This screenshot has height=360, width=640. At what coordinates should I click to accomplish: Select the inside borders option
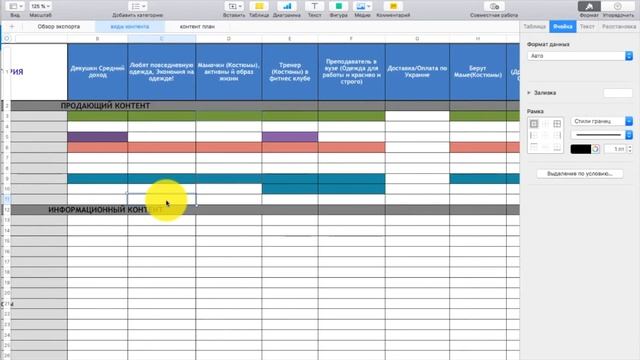[x=545, y=124]
